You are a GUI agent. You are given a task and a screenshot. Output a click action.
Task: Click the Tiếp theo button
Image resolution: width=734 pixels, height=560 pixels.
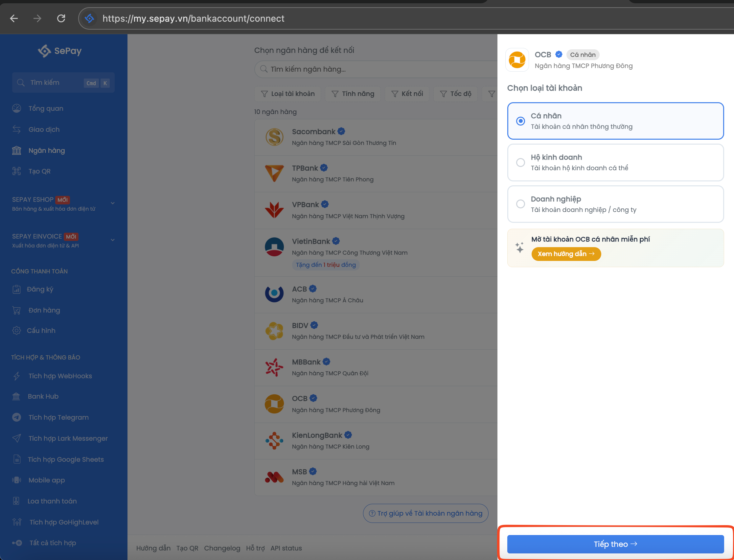615,544
